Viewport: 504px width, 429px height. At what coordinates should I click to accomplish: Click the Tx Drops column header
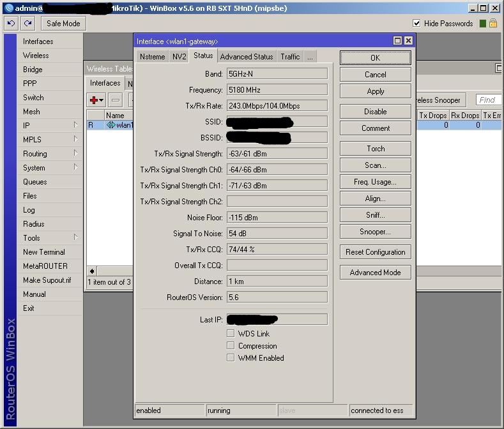(433, 116)
